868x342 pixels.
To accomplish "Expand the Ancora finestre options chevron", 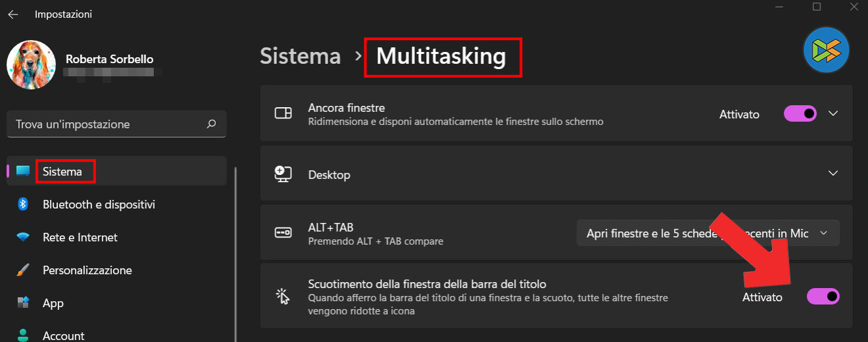I will coord(833,114).
